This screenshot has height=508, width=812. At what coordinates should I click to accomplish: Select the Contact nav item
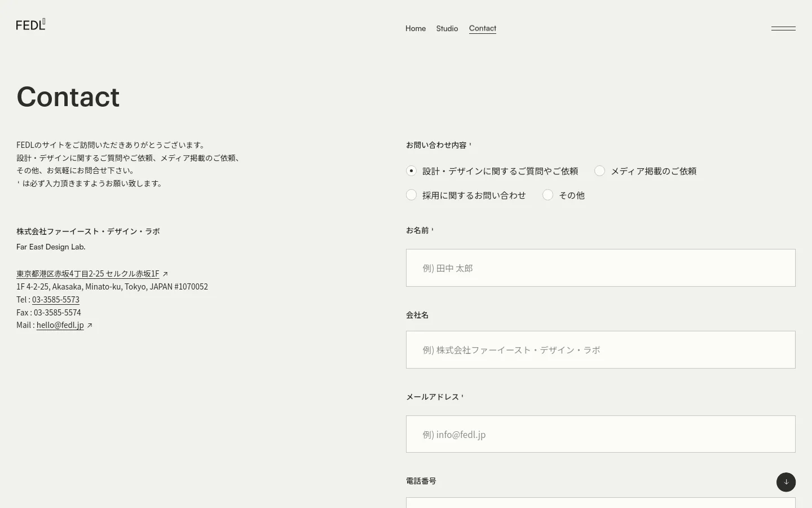(483, 28)
